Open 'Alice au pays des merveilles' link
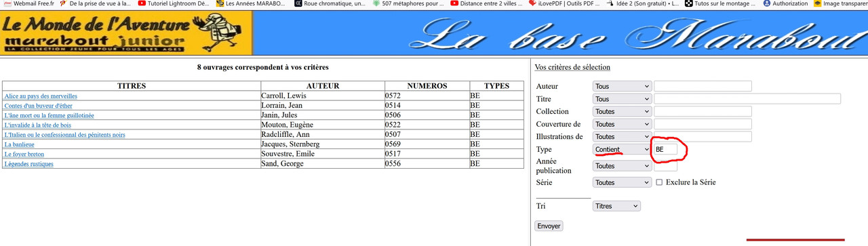Image resolution: width=868 pixels, height=246 pixels. [41, 96]
